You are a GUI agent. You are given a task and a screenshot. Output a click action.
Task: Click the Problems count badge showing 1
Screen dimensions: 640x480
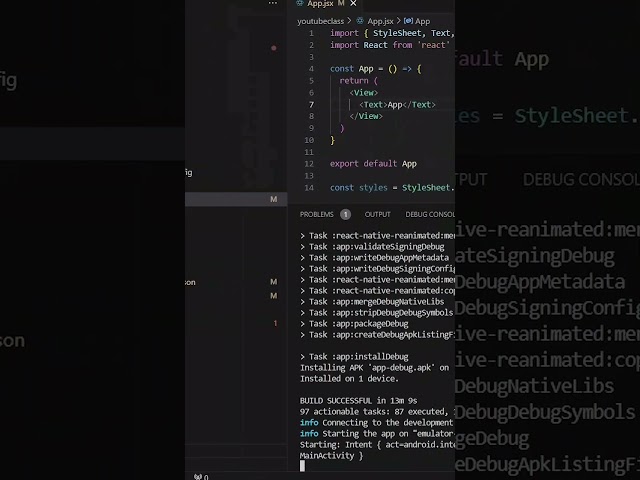pos(345,215)
